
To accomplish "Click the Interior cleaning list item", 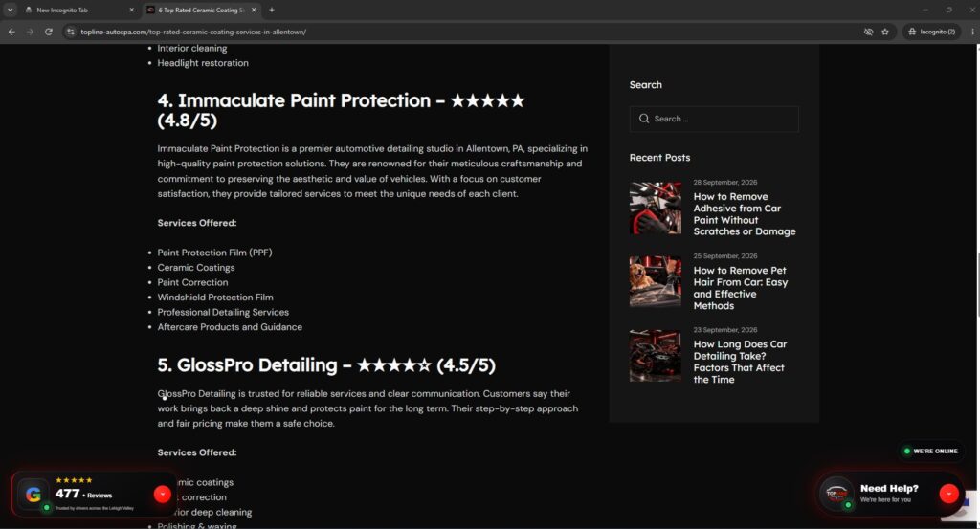I will click(x=191, y=48).
